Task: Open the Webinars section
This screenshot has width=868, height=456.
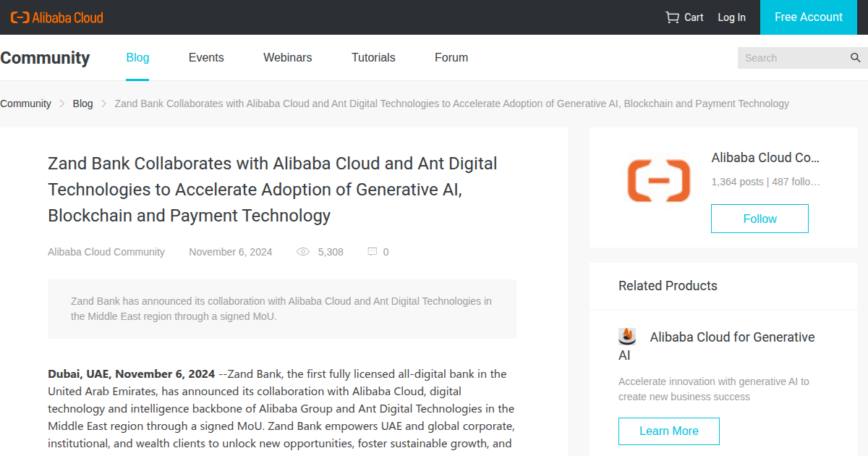Action: point(287,57)
